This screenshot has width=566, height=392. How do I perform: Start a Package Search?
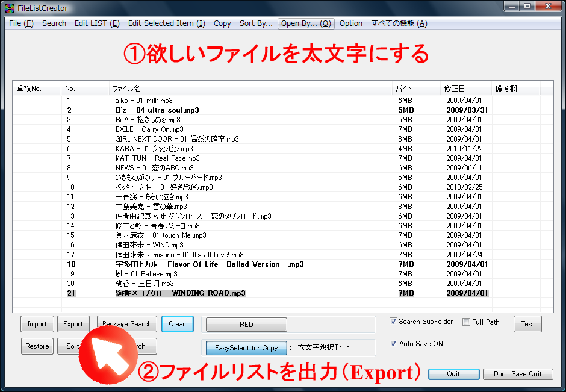click(126, 323)
